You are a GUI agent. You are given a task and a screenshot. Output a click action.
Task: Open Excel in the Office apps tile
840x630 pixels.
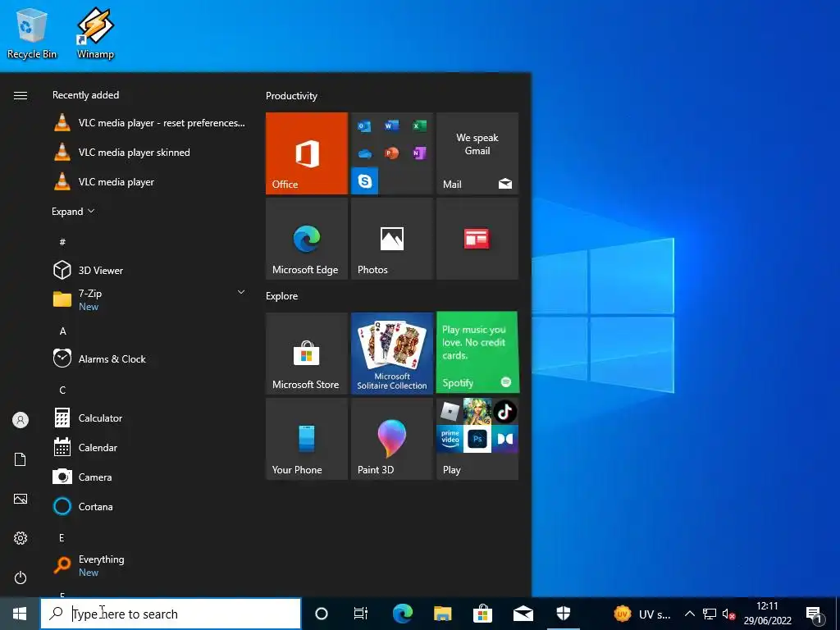pyautogui.click(x=419, y=126)
